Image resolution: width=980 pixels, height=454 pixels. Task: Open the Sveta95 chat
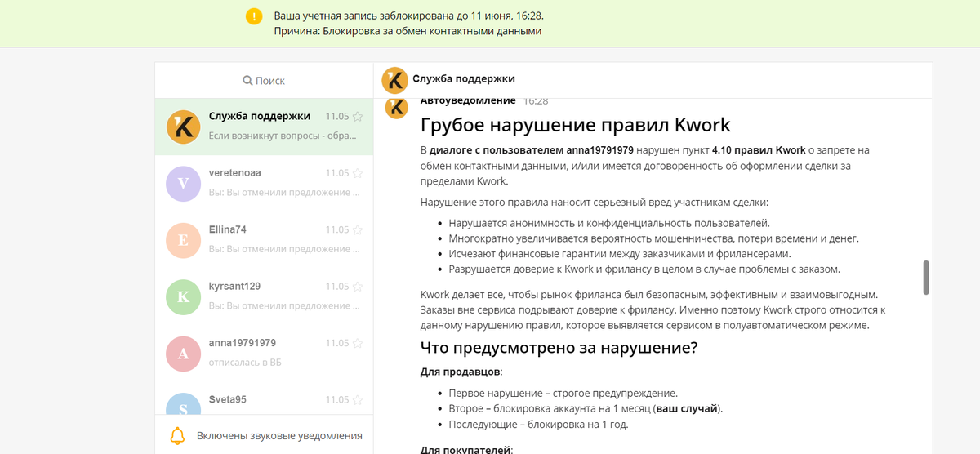tap(264, 398)
